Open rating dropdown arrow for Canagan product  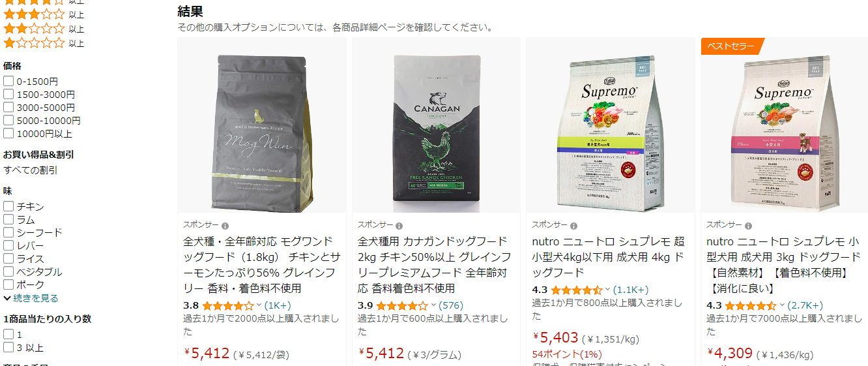coord(433,305)
